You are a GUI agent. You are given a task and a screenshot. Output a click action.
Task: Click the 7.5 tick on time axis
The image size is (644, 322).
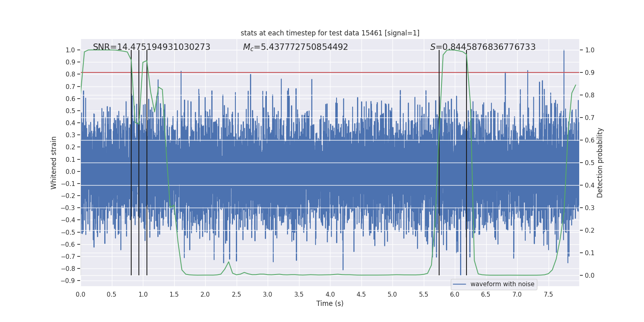[548, 294]
